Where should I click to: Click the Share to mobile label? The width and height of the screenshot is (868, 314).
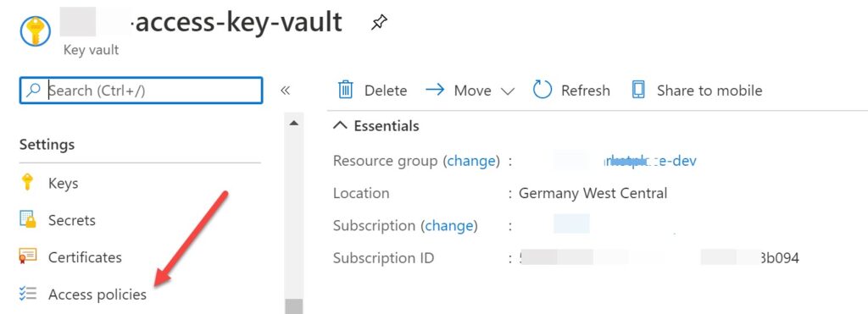pos(709,91)
